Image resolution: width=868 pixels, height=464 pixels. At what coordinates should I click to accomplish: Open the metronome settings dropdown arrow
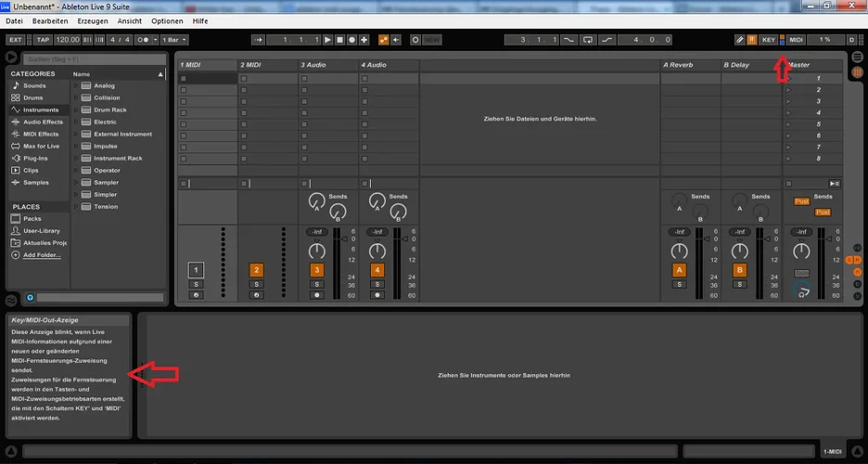pos(156,40)
